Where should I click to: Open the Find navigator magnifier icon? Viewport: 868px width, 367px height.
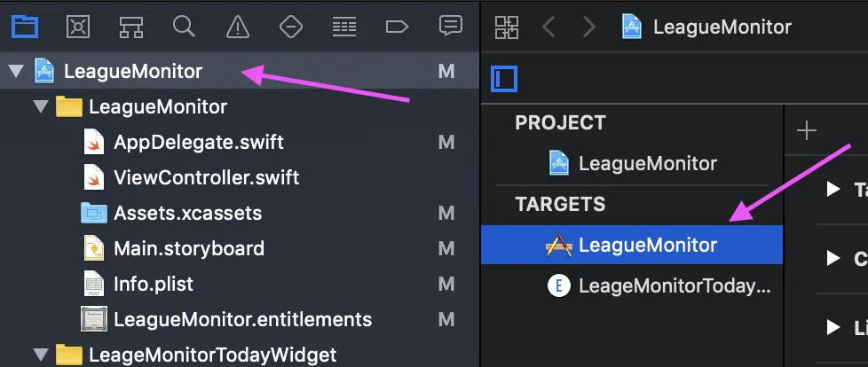(184, 27)
